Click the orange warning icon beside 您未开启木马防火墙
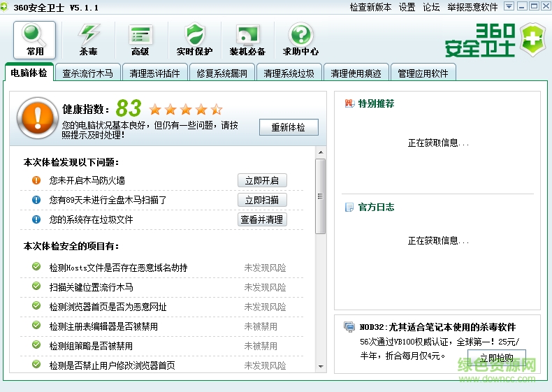The image size is (552, 392). pos(36,180)
